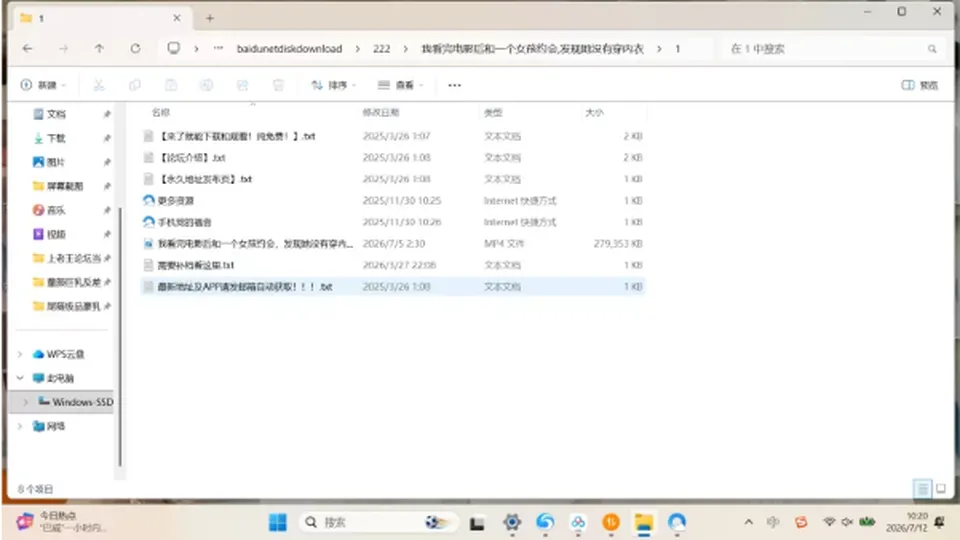Click the volume icon in the system tray
960x540 pixels.
coord(847,522)
